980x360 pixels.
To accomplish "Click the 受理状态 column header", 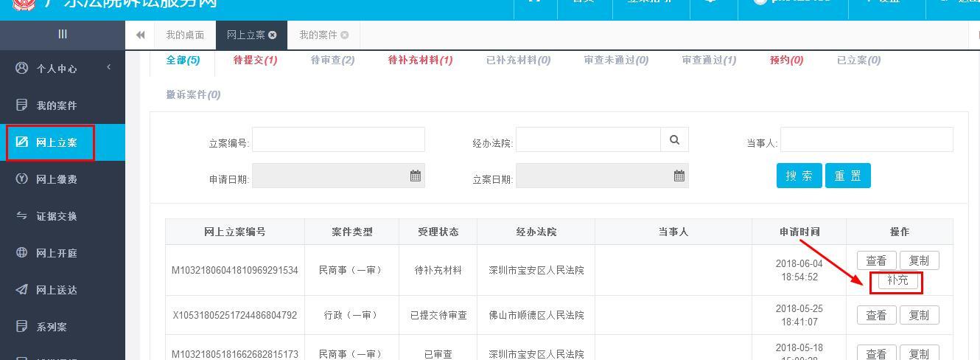I will coord(438,232).
